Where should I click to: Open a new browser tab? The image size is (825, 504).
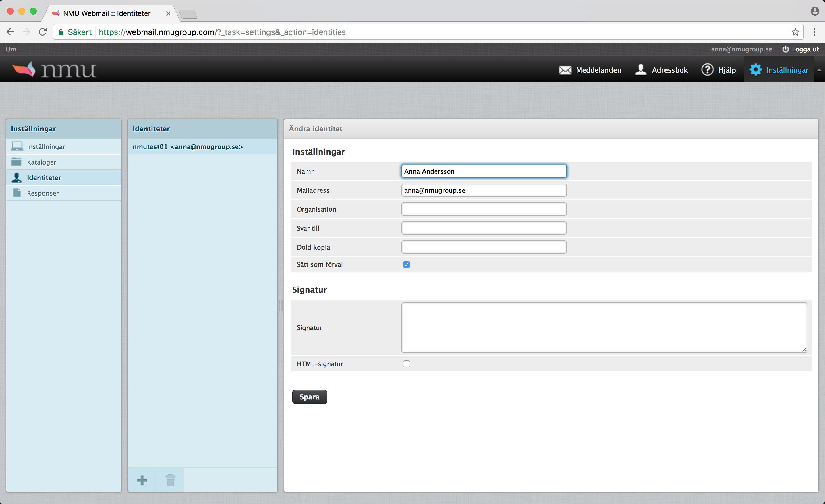click(188, 14)
